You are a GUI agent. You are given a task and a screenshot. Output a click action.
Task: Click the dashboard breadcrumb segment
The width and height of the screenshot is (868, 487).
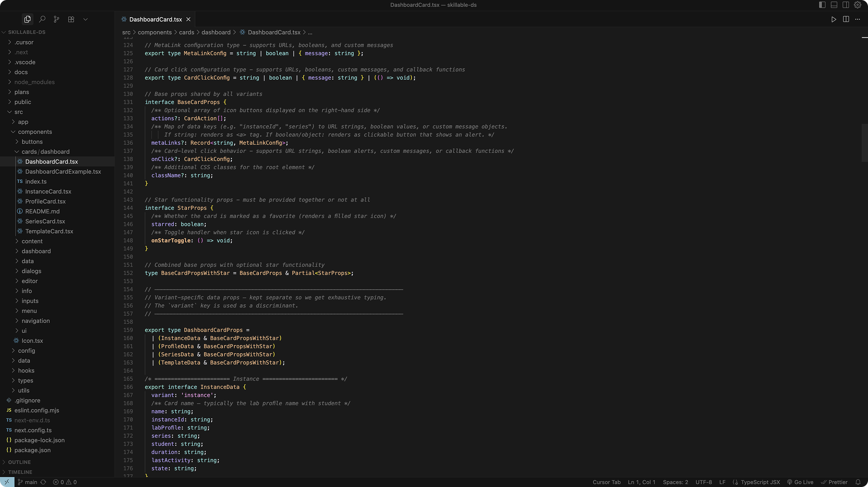(216, 33)
